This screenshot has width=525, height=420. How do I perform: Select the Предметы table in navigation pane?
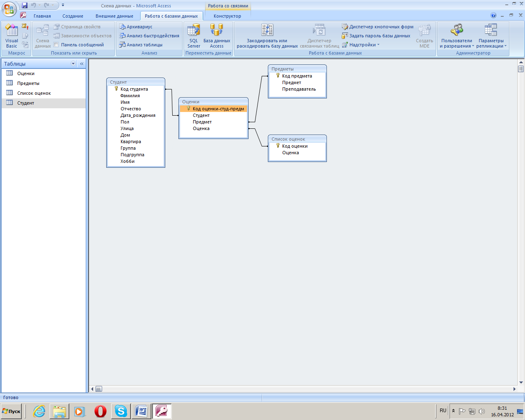(x=43, y=83)
